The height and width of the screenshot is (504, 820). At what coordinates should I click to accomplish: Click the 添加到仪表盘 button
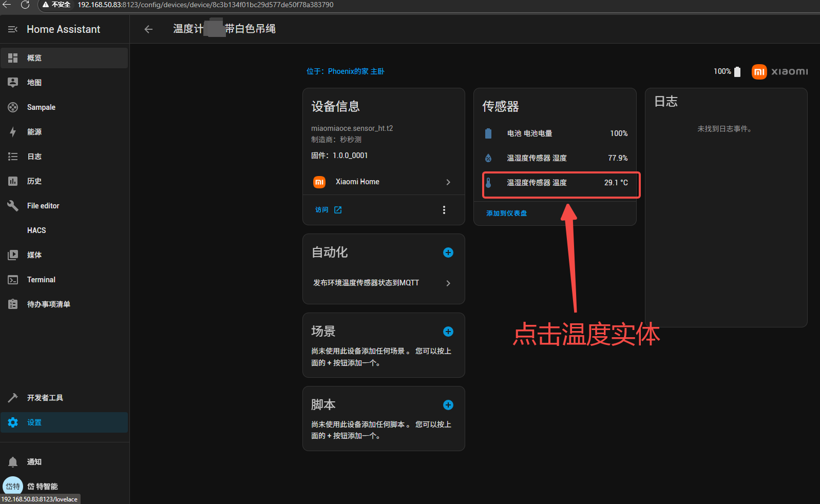pos(506,214)
